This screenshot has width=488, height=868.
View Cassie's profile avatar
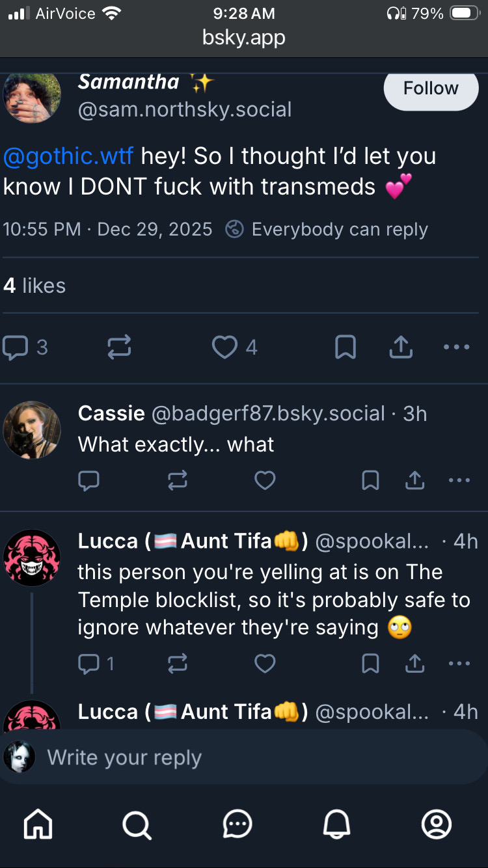(x=32, y=430)
